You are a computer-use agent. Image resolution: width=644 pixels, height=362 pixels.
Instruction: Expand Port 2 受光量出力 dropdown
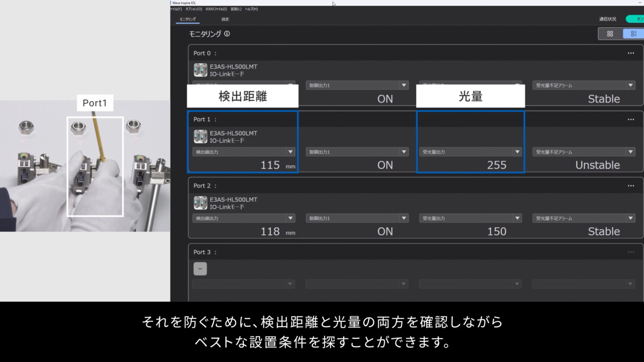point(517,218)
